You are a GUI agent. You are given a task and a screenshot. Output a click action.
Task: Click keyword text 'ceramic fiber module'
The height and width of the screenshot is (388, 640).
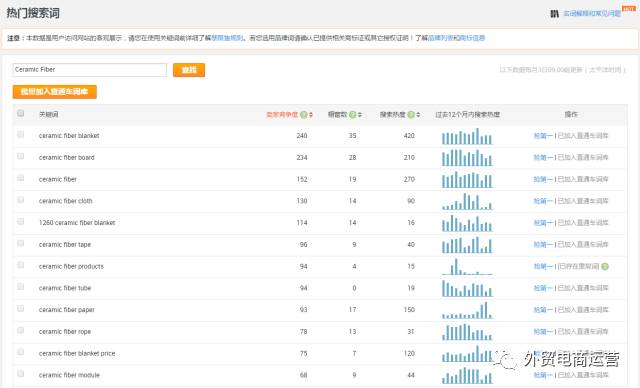(x=69, y=375)
